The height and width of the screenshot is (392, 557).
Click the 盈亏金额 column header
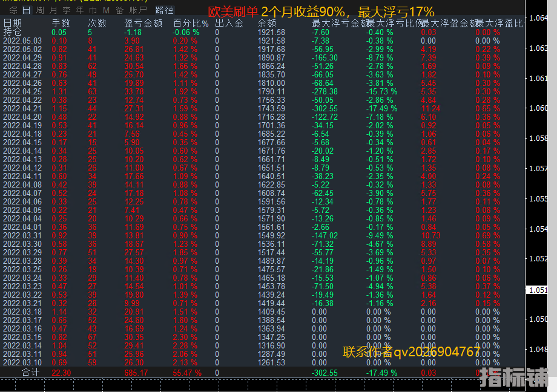click(x=143, y=23)
